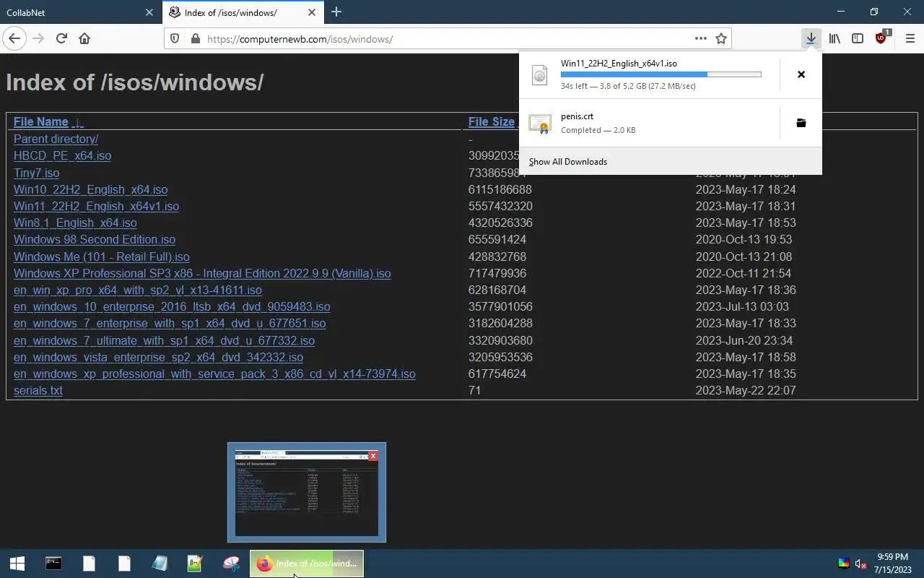The image size is (924, 578).
Task: Select the penis.crt completed download entry
Action: click(x=650, y=123)
